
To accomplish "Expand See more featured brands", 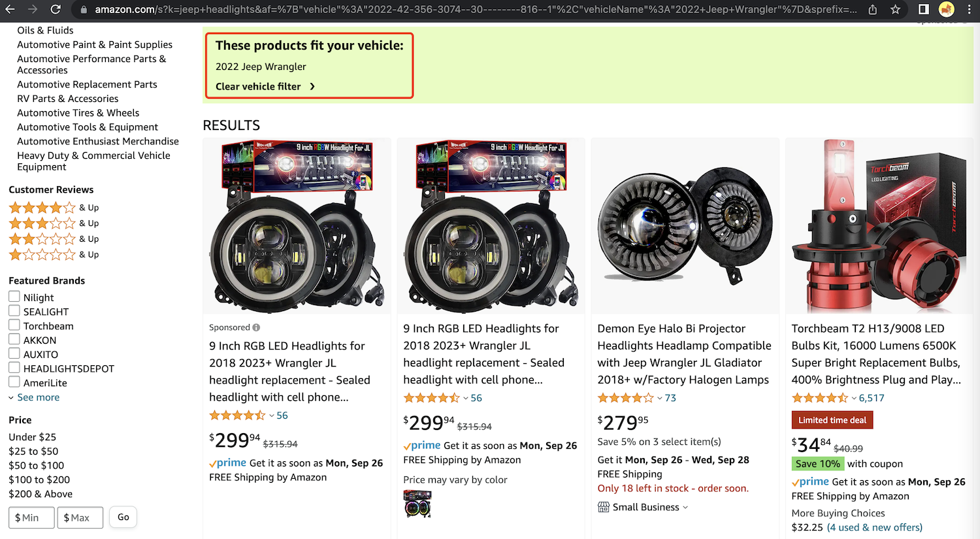I will (38, 397).
